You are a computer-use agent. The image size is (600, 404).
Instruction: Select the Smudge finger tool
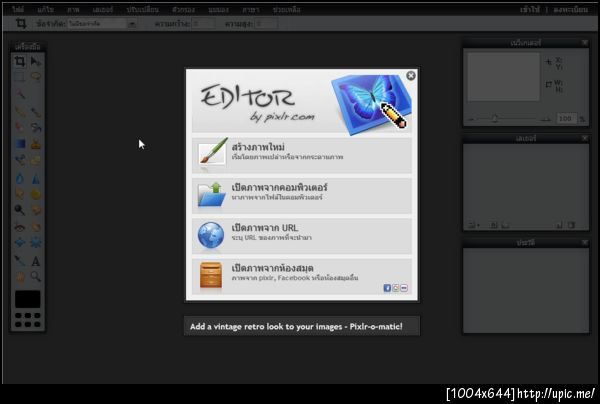(20, 194)
